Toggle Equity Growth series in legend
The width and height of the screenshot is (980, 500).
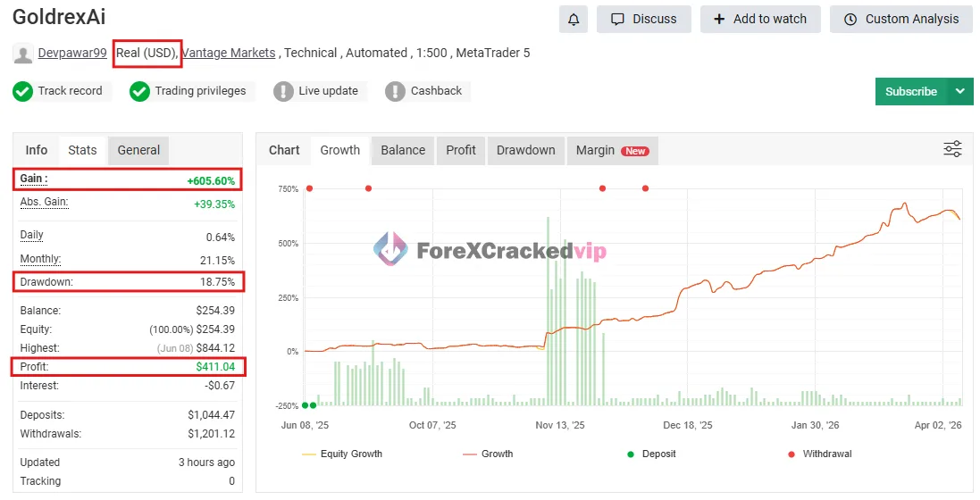pos(342,454)
